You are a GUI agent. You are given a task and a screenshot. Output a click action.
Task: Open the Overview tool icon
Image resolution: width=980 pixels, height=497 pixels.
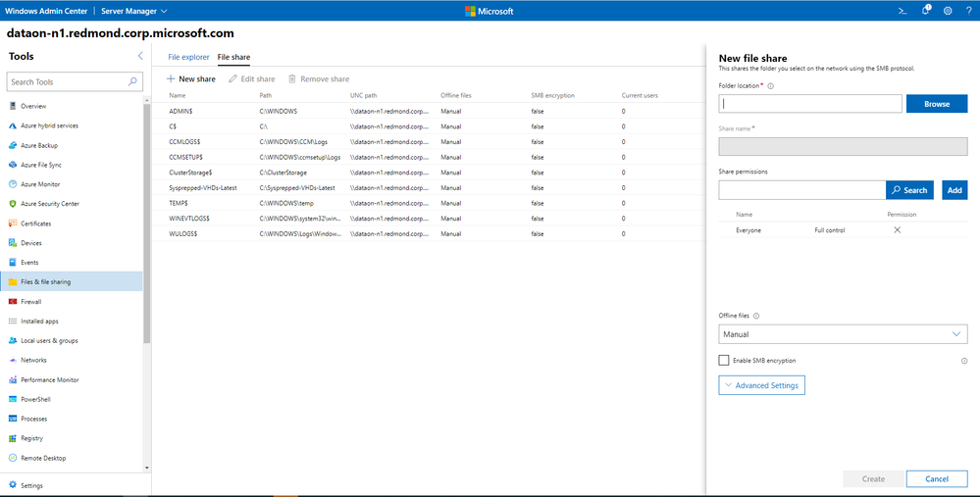point(13,106)
